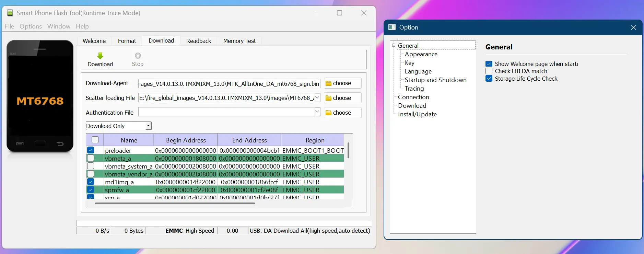644x254 pixels.
Task: Select Download in the Option tree
Action: pos(412,106)
